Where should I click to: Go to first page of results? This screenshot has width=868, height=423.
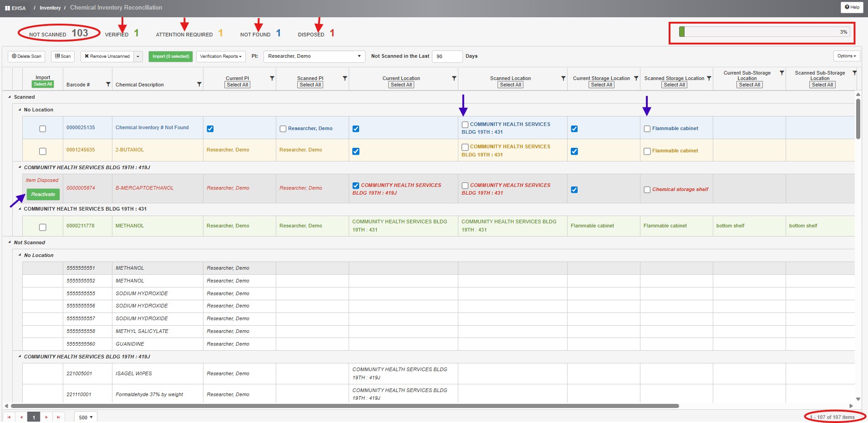point(9,417)
